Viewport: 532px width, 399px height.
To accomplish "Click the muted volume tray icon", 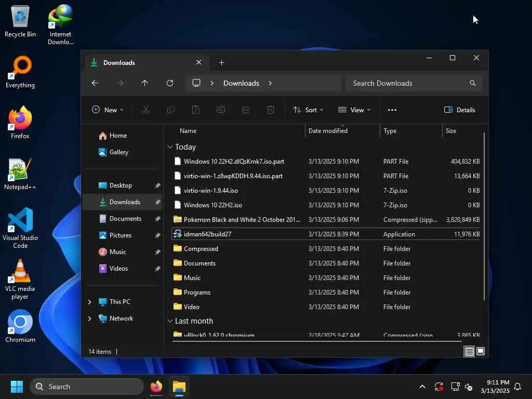I will click(469, 387).
